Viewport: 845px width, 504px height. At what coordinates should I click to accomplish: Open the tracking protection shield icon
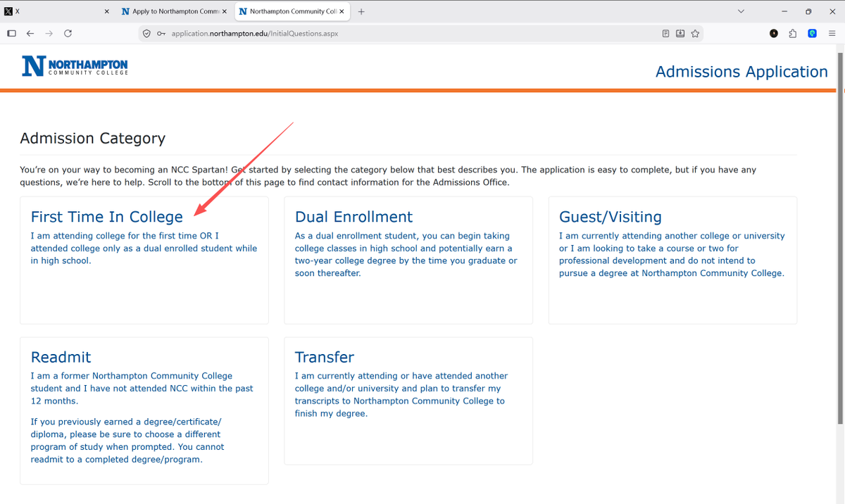146,33
